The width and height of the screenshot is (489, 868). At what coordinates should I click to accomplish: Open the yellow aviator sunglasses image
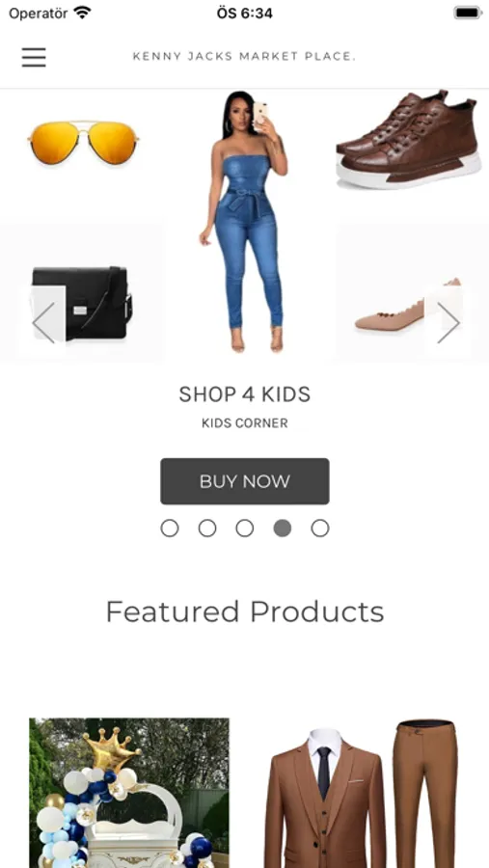(83, 143)
